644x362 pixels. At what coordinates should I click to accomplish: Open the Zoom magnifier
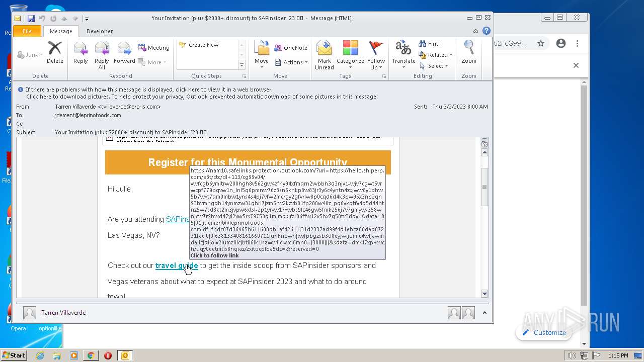(469, 52)
